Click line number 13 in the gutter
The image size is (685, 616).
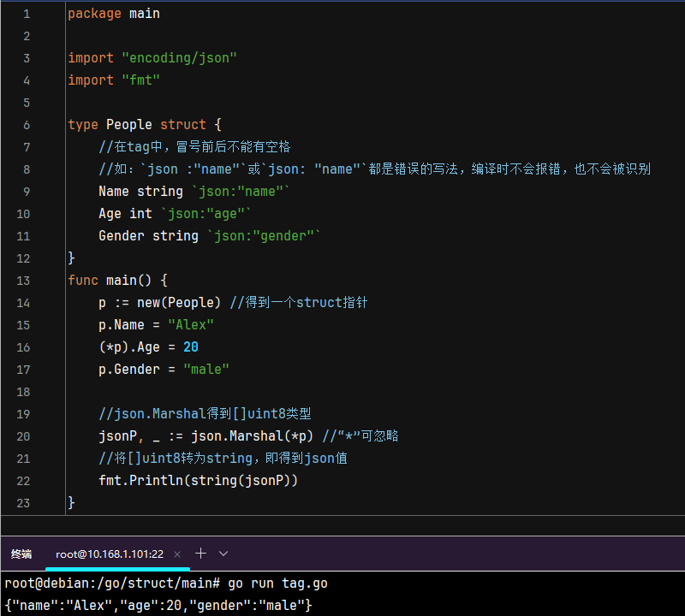coord(22,281)
